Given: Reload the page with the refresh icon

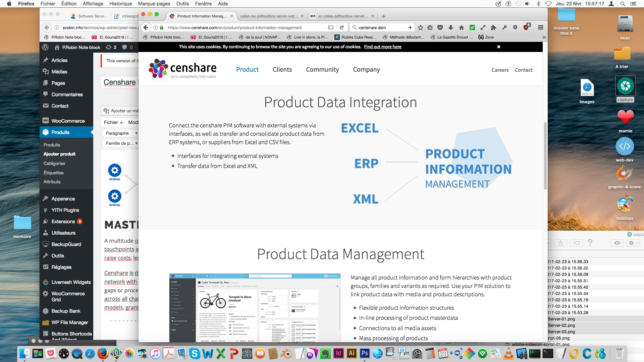Looking at the screenshot, I should pyautogui.click(x=341, y=27).
